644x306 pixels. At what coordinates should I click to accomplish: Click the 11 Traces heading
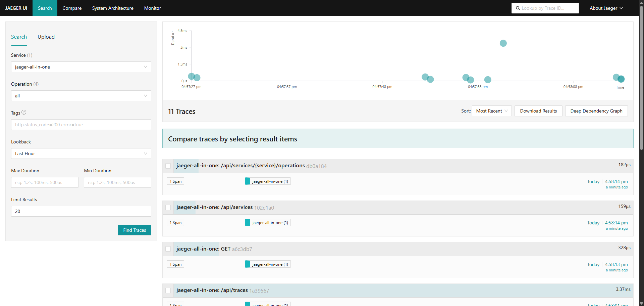coord(181,112)
